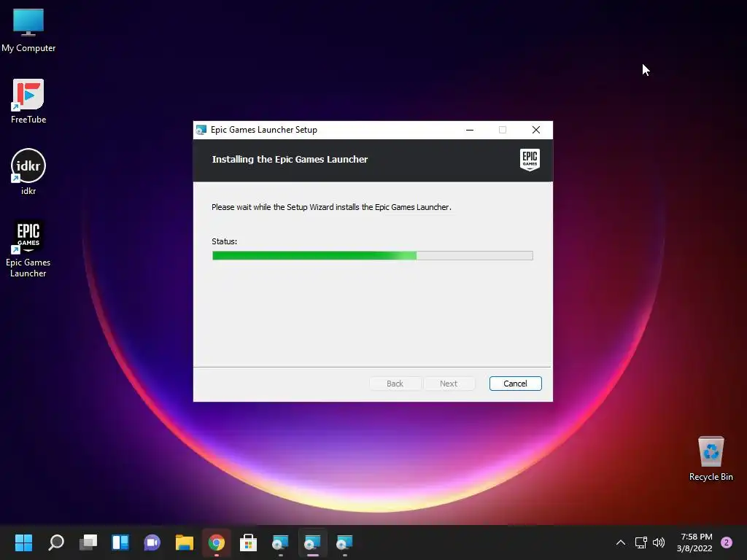Open Task View from taskbar
The image size is (747, 560).
pos(88,542)
